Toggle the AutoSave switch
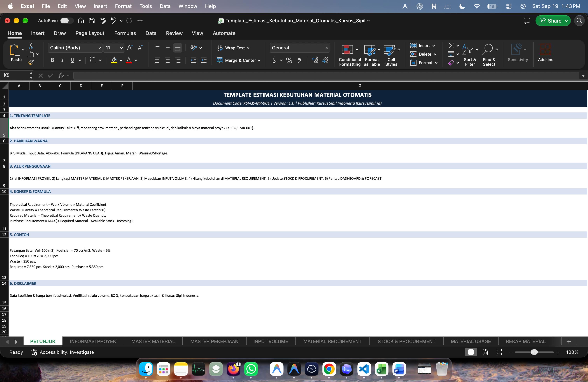588x382 pixels. coord(67,21)
